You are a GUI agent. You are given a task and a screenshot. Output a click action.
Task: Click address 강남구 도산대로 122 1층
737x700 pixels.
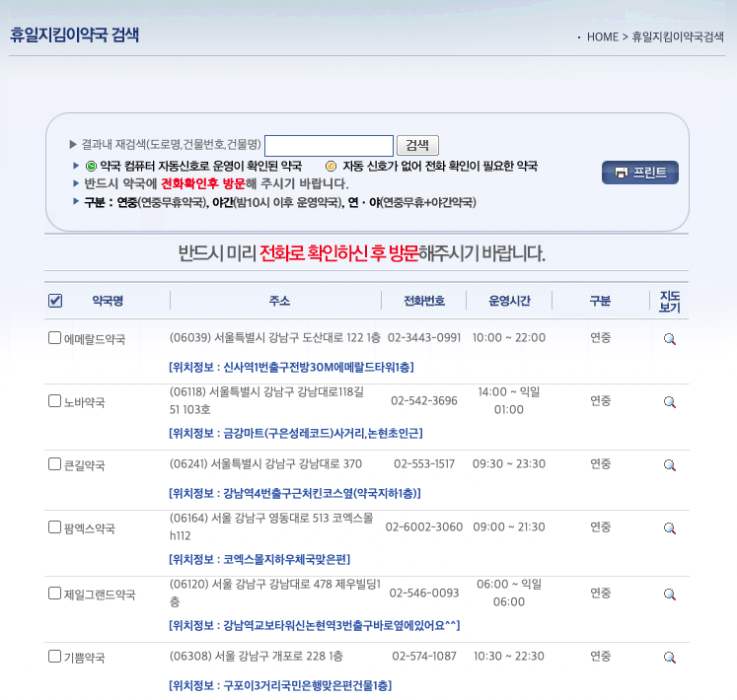pos(275,338)
